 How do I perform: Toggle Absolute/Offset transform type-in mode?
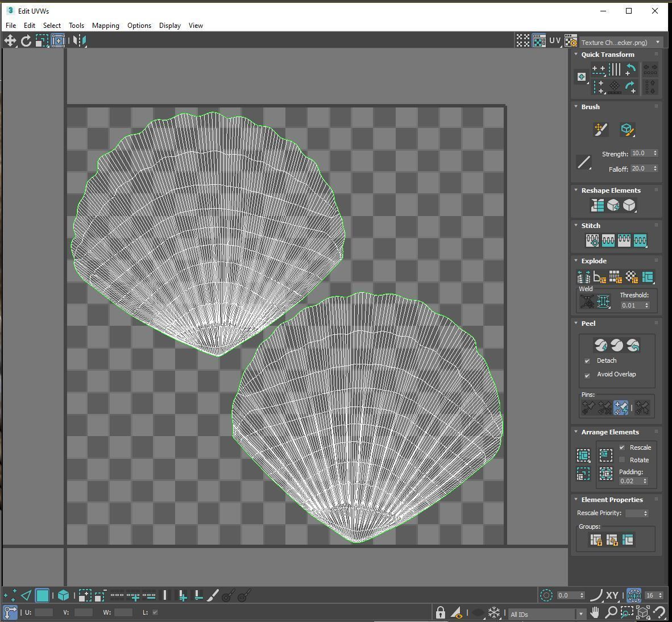pyautogui.click(x=10, y=612)
